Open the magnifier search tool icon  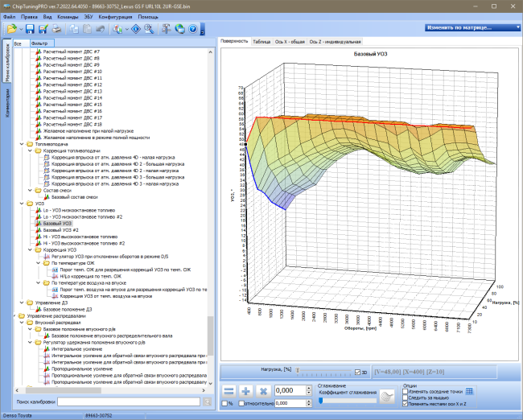pos(149,29)
